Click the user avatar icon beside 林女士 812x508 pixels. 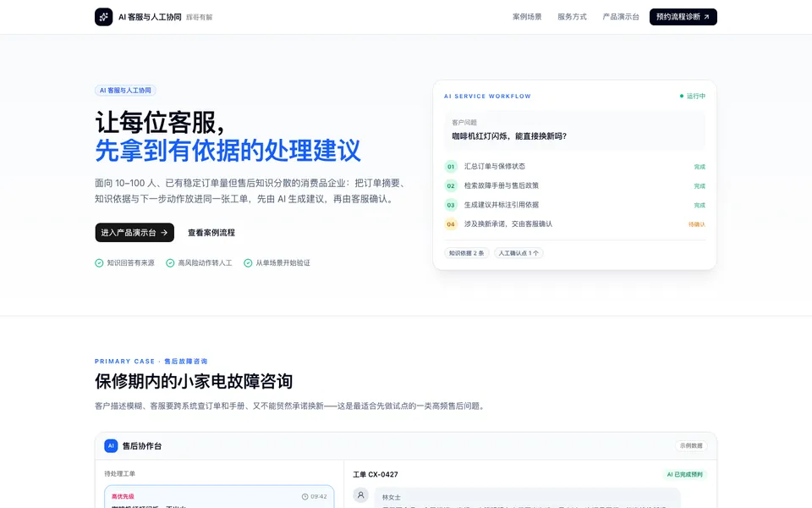(360, 495)
